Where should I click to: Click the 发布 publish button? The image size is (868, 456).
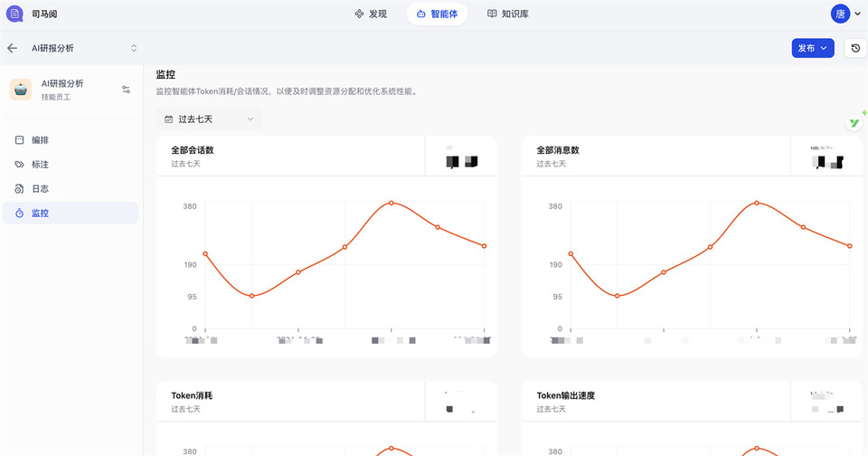[813, 48]
